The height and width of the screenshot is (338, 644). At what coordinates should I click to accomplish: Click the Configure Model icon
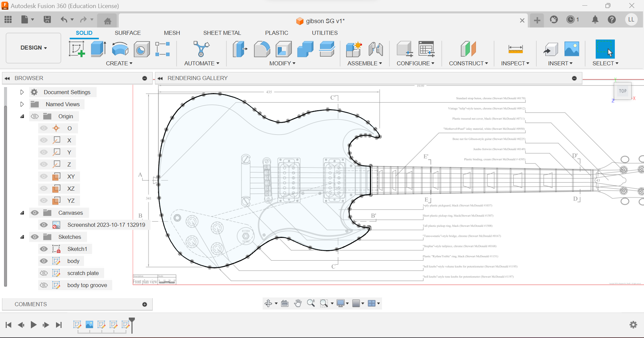click(x=405, y=49)
